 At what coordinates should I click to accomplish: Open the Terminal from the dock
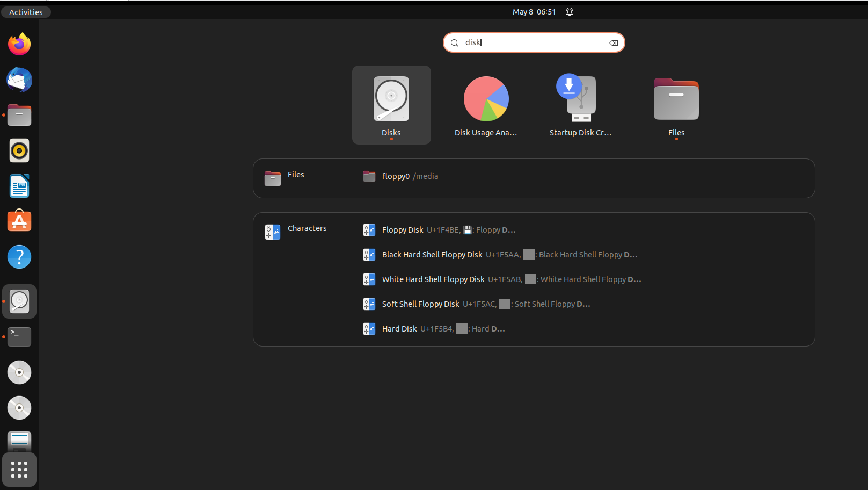coord(19,336)
